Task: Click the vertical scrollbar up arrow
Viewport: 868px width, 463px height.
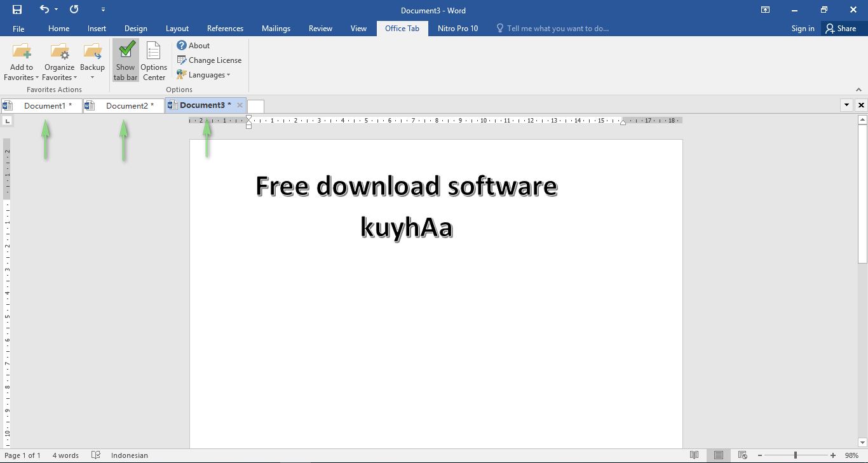Action: 862,121
